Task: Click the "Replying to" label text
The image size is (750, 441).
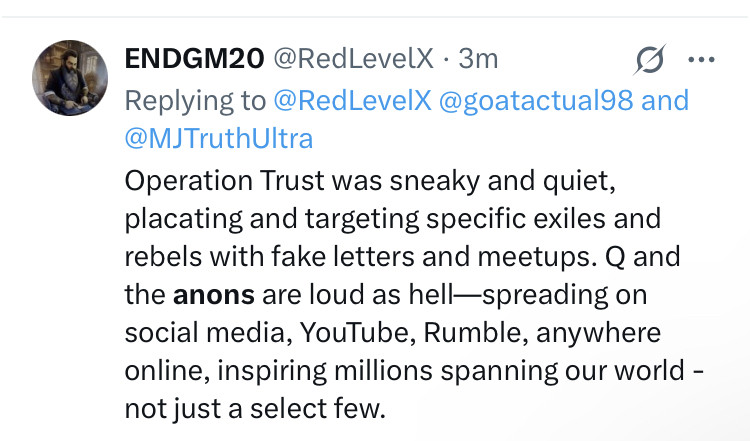Action: [194, 101]
